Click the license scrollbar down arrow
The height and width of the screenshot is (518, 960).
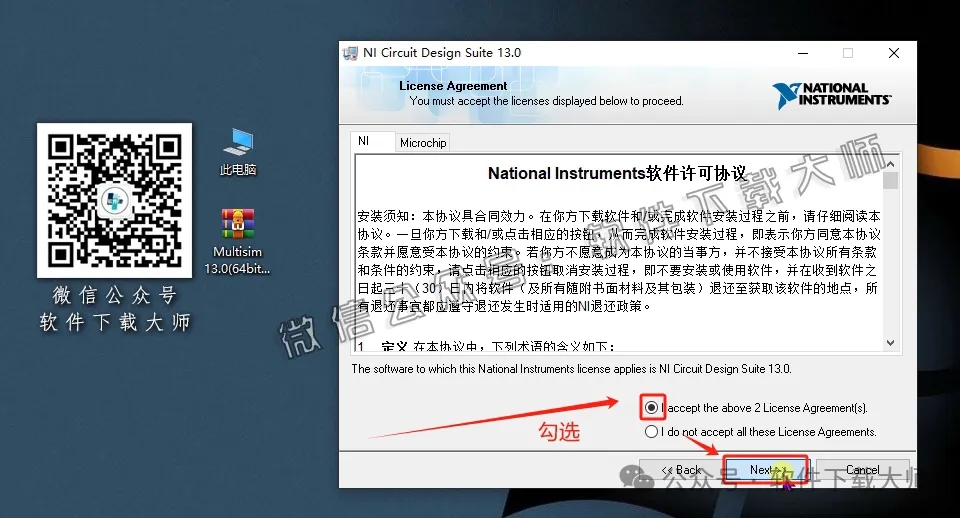[890, 343]
